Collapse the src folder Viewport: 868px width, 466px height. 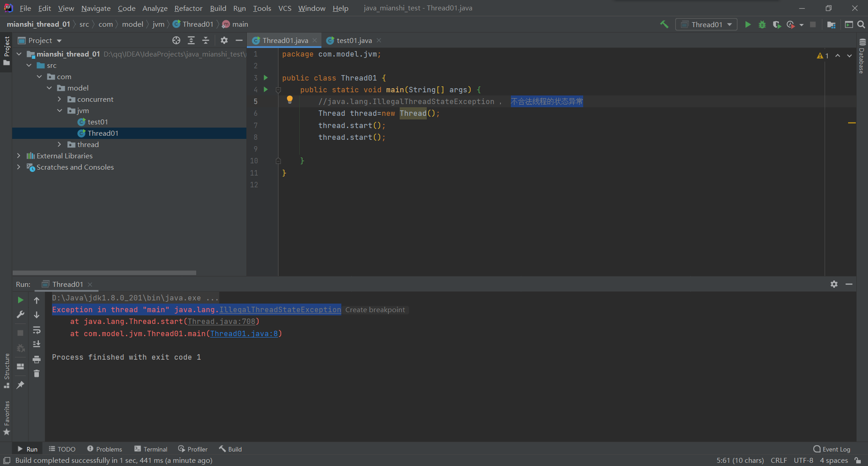click(x=29, y=65)
